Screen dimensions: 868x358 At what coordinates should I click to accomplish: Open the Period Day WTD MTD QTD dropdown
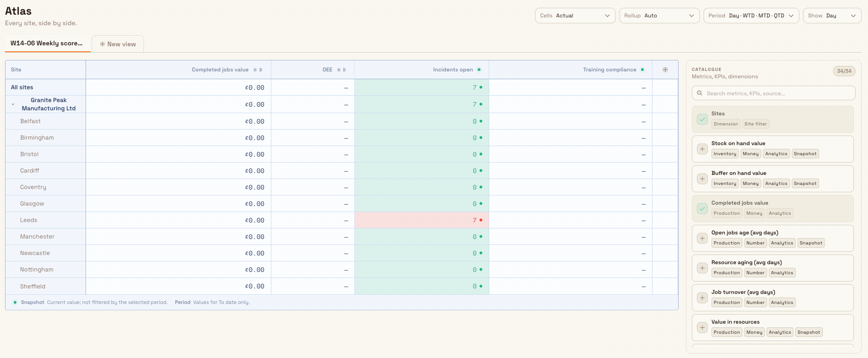(751, 16)
